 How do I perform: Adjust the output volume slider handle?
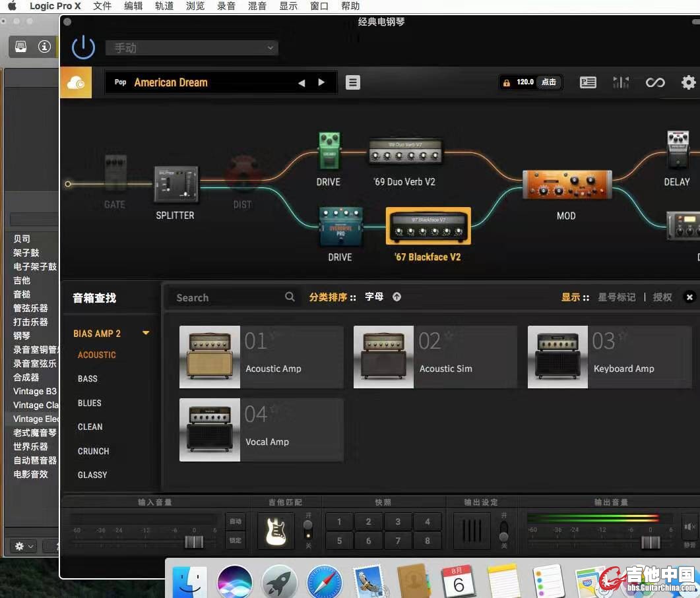[651, 542]
